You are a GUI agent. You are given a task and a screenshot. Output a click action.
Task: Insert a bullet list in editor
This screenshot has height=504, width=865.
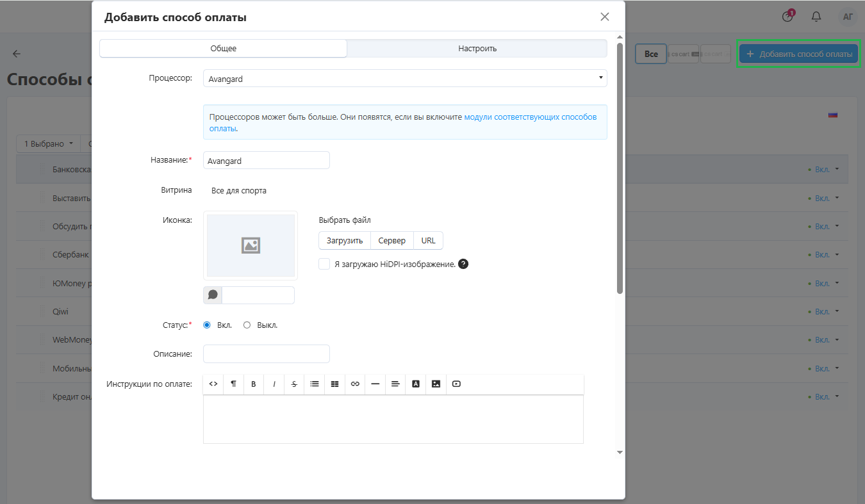(x=315, y=384)
